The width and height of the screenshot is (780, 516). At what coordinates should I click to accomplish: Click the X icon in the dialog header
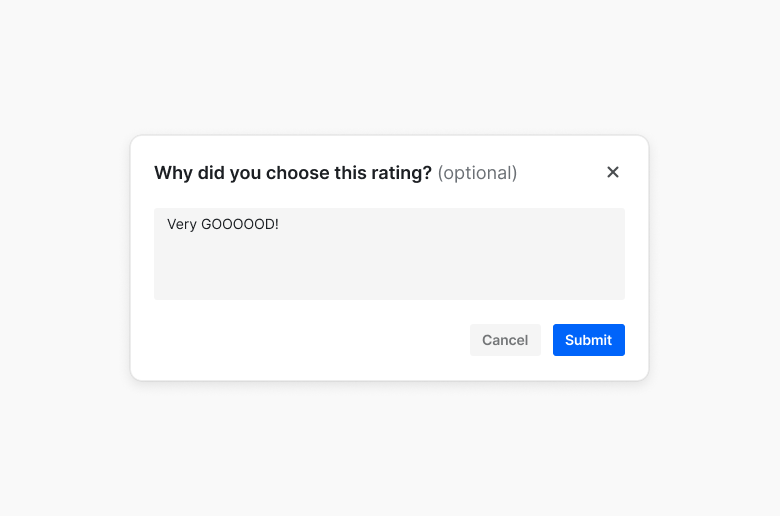pos(613,172)
